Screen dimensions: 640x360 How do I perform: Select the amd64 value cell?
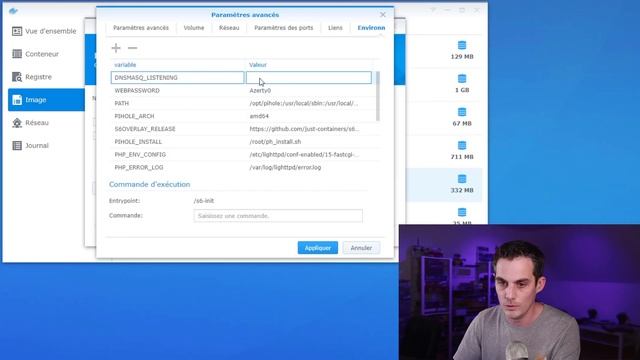[259, 116]
